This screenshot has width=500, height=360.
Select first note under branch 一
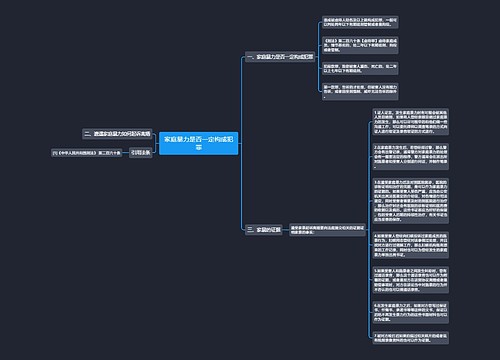[x=360, y=22]
